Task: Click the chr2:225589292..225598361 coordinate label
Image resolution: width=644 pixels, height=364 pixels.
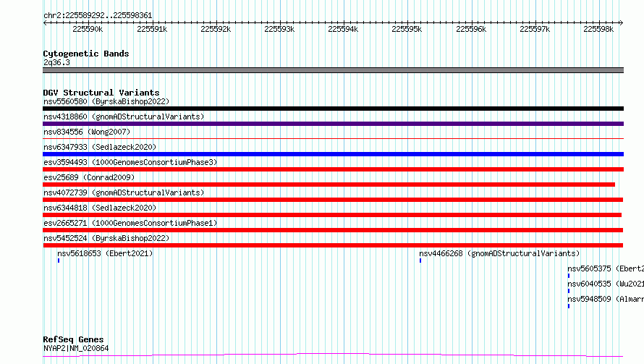Action: click(98, 15)
